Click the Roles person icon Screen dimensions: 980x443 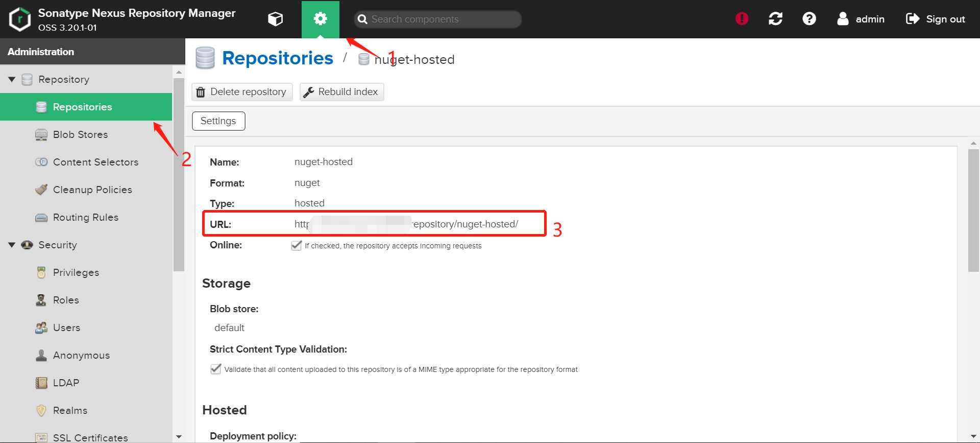pyautogui.click(x=41, y=300)
